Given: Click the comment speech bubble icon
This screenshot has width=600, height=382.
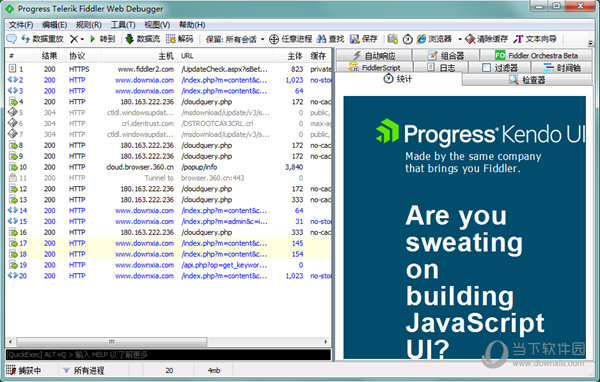Looking at the screenshot, I should click(x=11, y=39).
